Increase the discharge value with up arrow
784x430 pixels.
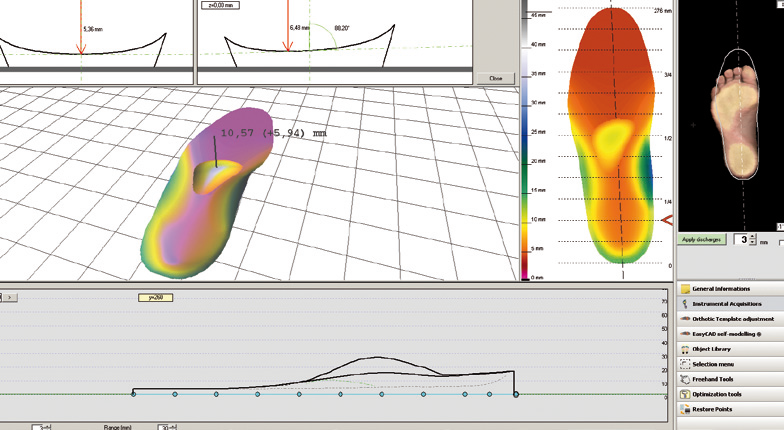click(x=751, y=237)
